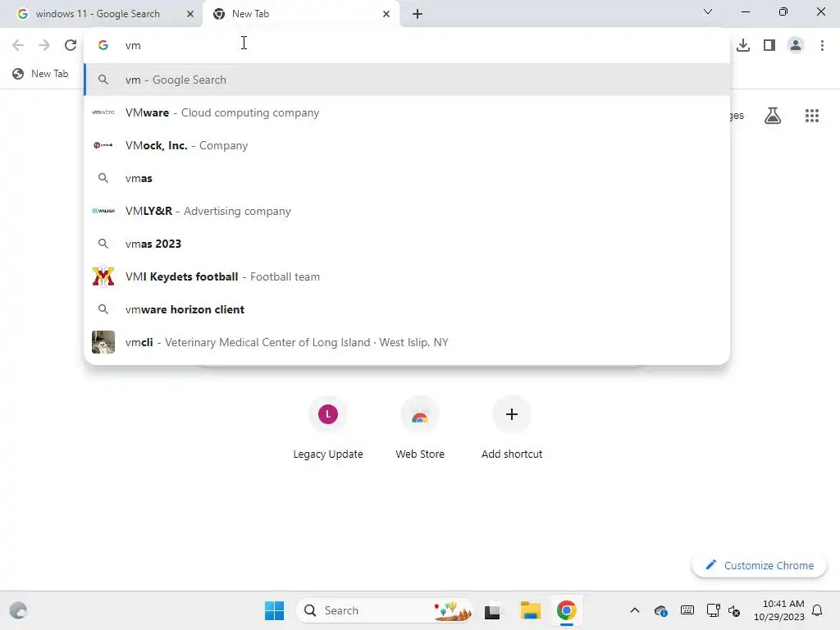Open File Explorer from taskbar
Viewport: 840px width, 630px height.
[x=530, y=610]
